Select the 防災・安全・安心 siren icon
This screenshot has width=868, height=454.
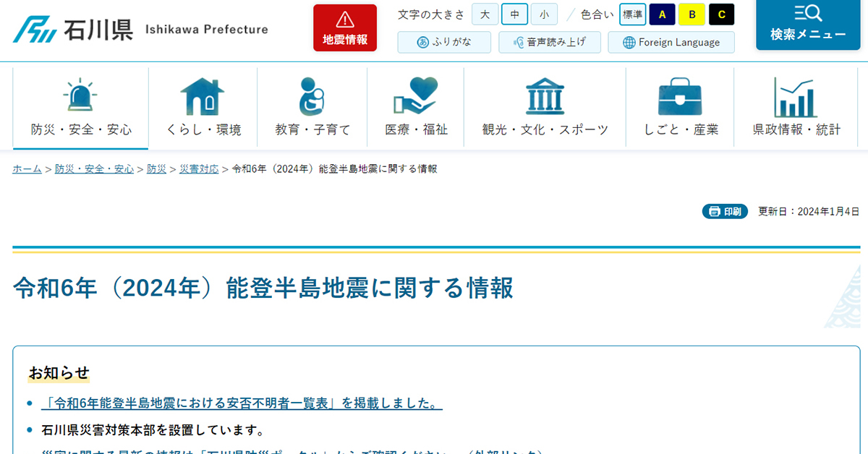tap(80, 97)
